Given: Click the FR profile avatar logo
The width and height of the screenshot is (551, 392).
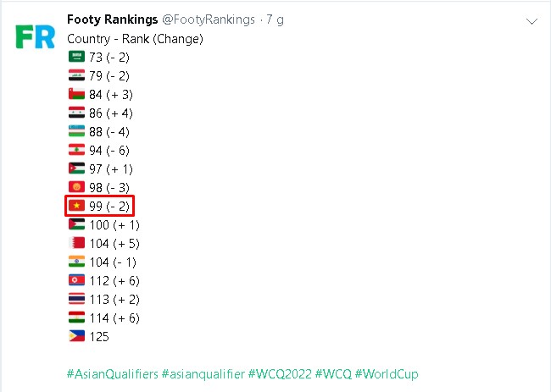Looking at the screenshot, I should click(35, 36).
